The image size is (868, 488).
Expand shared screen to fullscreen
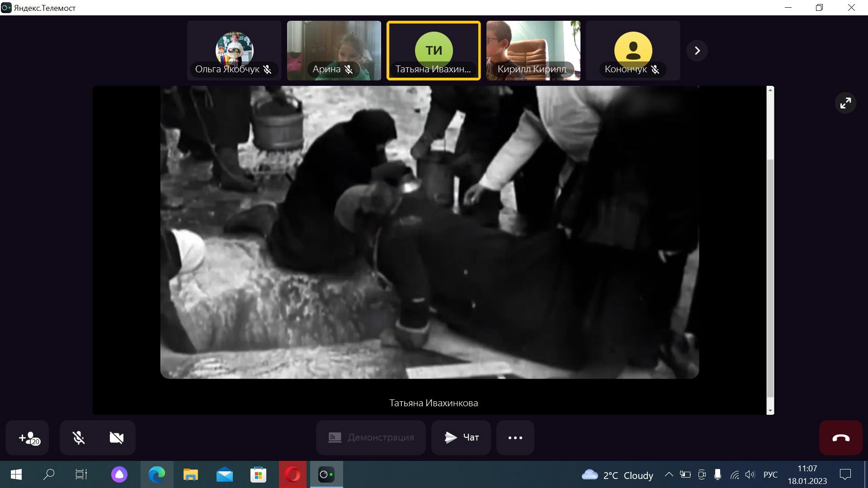[845, 103]
